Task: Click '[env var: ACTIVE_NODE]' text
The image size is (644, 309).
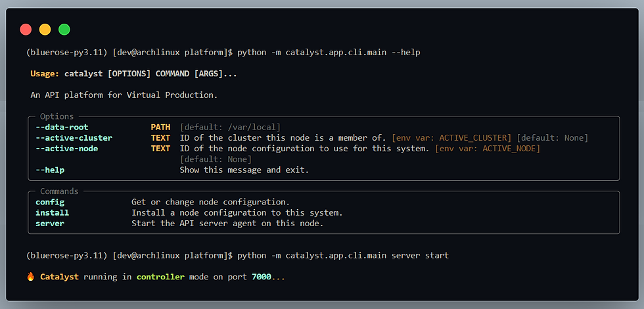Action: pyautogui.click(x=488, y=149)
